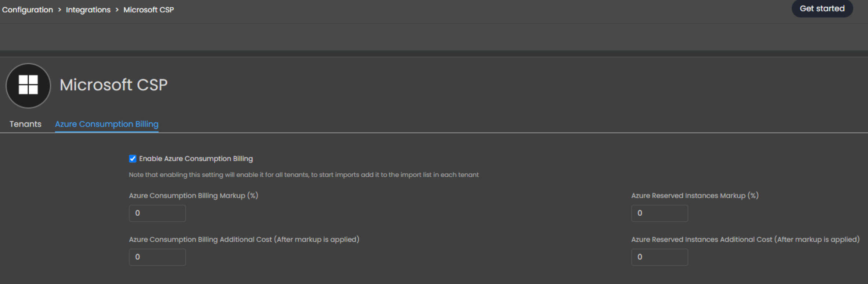Click the Consumption Billing Additional Cost input
Image resolution: width=868 pixels, height=284 pixels.
(157, 257)
